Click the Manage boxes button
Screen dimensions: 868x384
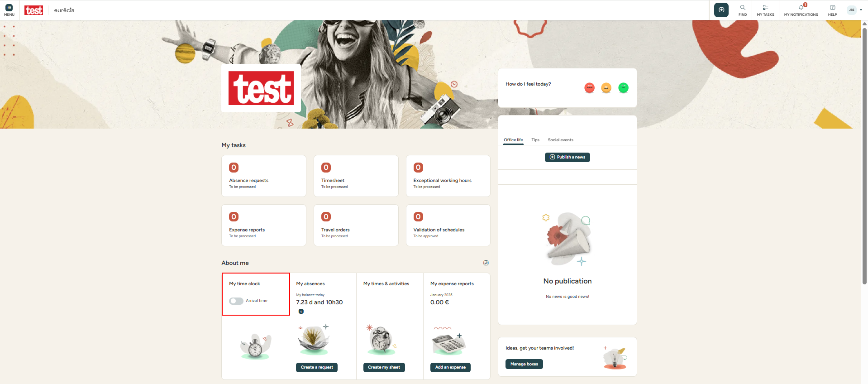point(524,364)
